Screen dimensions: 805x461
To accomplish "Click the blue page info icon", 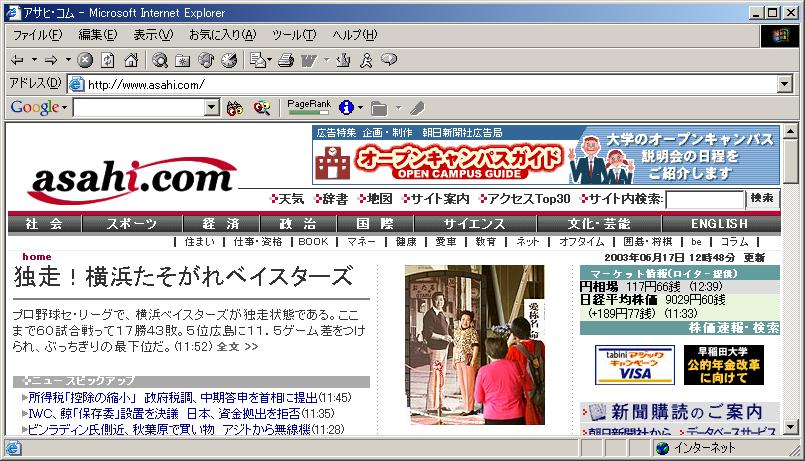I will tap(347, 108).
